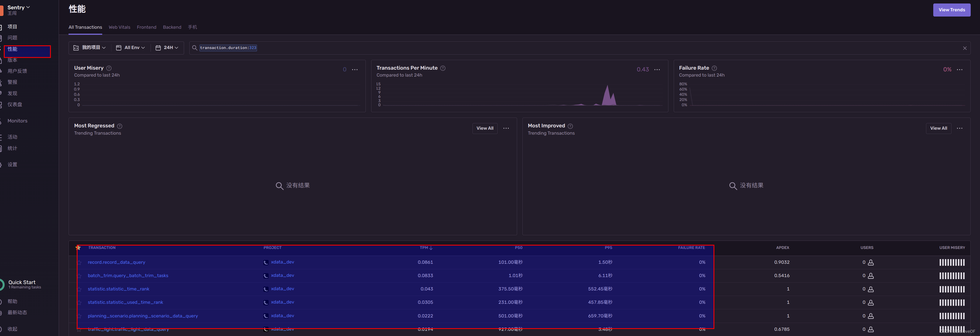
Task: Open Most Improved panel ellipsis menu
Action: (x=959, y=129)
